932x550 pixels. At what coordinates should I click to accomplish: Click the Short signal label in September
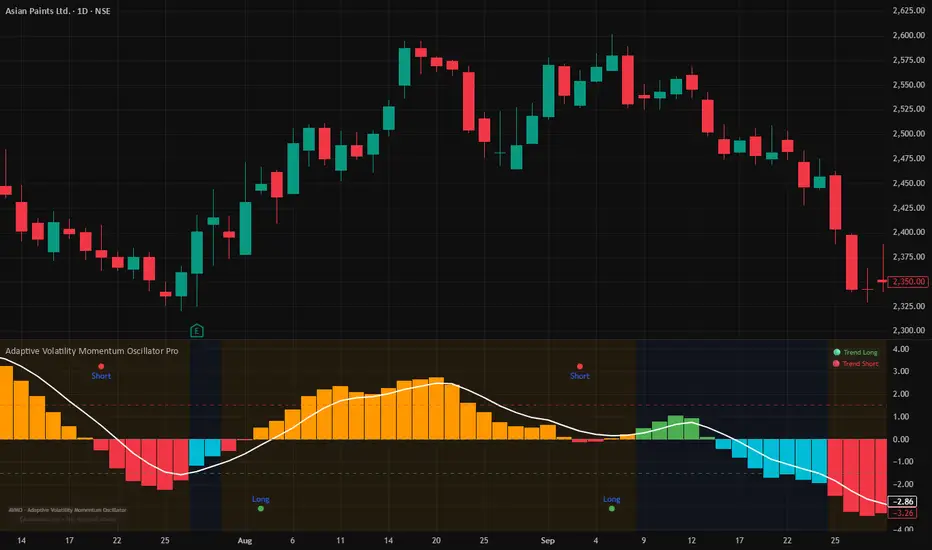coord(580,376)
